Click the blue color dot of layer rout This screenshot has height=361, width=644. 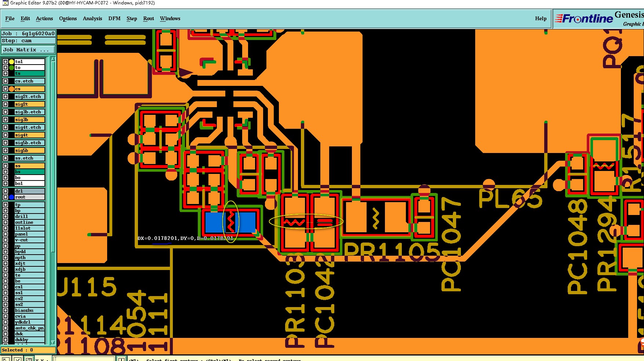[x=12, y=197]
